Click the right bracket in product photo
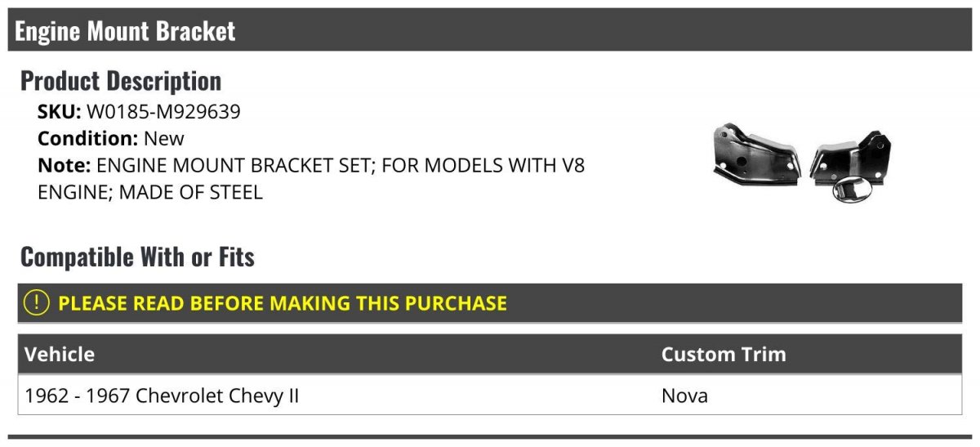The image size is (980, 447). click(851, 155)
